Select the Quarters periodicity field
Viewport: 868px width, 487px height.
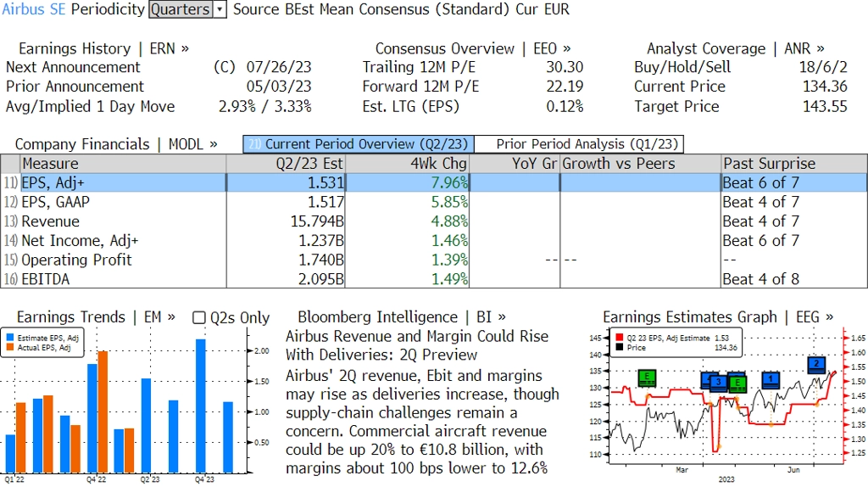(181, 9)
